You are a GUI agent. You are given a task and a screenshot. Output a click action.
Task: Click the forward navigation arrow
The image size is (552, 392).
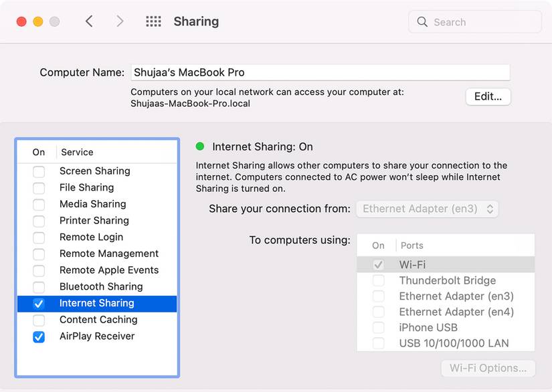click(x=120, y=21)
